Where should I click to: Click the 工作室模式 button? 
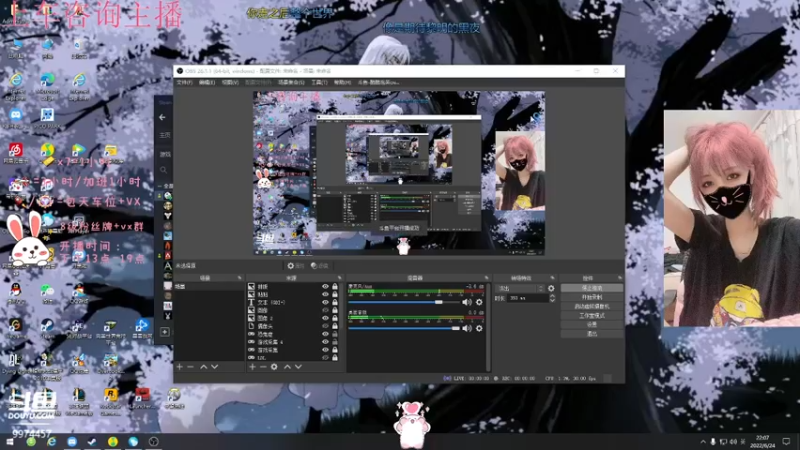[x=592, y=316]
